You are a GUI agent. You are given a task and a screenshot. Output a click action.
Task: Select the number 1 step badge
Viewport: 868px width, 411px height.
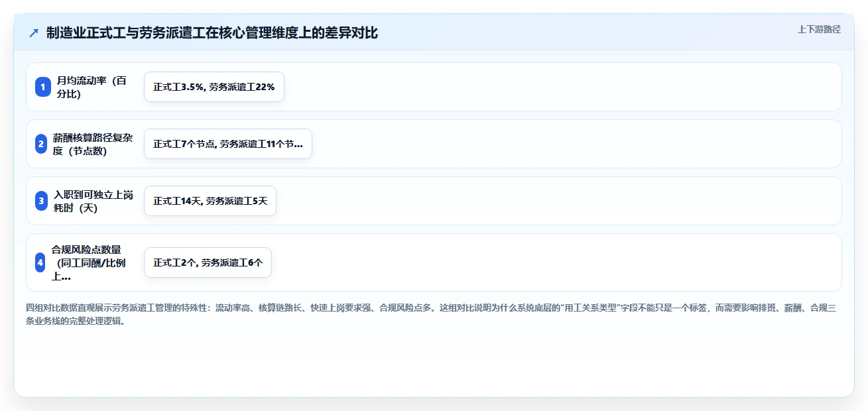coord(43,87)
